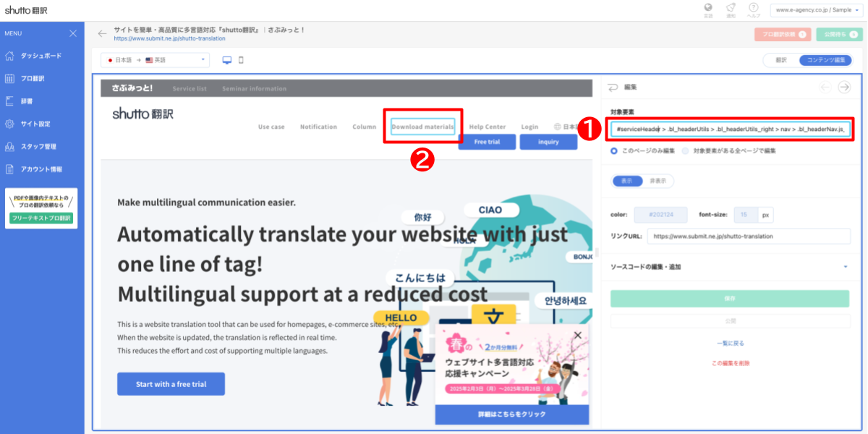Select 対象要素がある全ページで編集 radio option
Screen dimensions: 868x434
pos(686,151)
